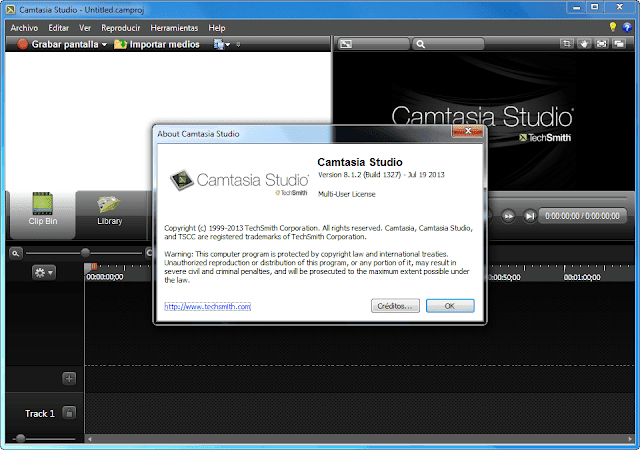Click the 00:01:00;00 timeline ruler mark
The height and width of the screenshot is (450, 640).
click(582, 277)
